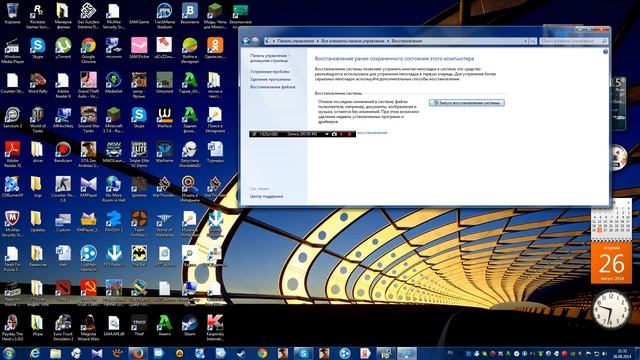640x360 pixels.
Task: Open Adobe Reader XI shortcut
Action: pyautogui.click(x=12, y=155)
